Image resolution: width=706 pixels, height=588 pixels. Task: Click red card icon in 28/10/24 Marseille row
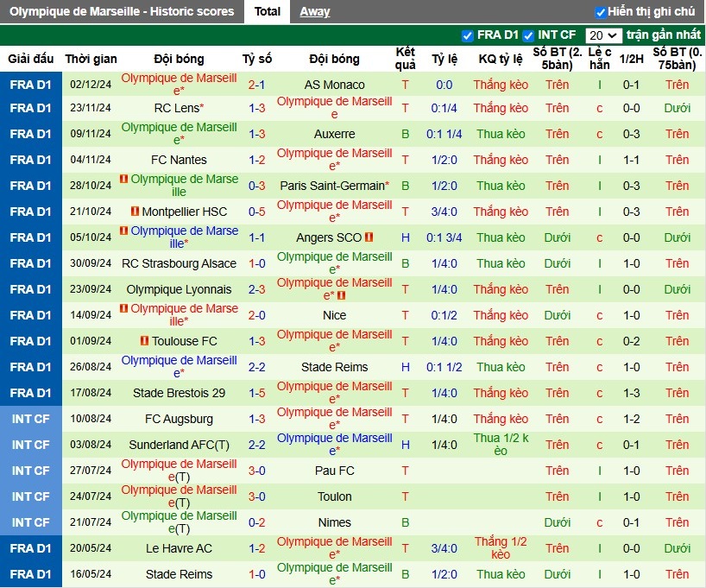[x=123, y=179]
